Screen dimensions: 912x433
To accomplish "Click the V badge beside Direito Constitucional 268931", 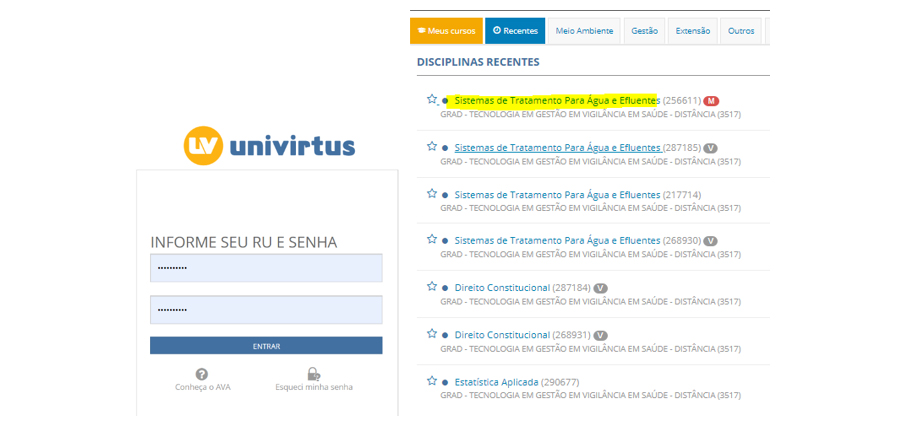I will 600,335.
